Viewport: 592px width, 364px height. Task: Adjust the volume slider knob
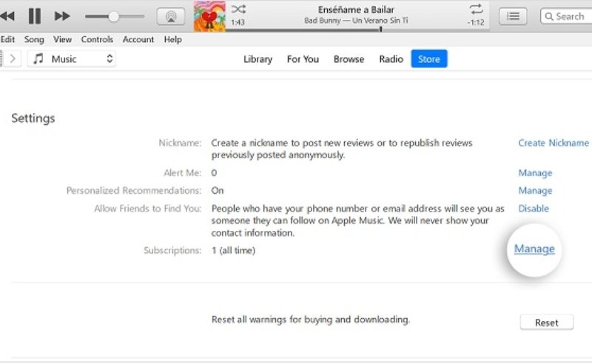point(113,16)
